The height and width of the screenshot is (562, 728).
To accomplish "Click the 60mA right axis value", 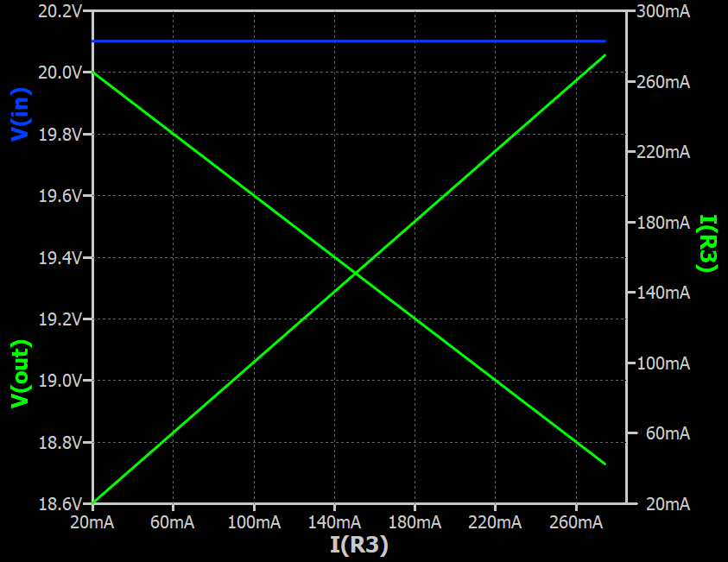I will tap(668, 433).
